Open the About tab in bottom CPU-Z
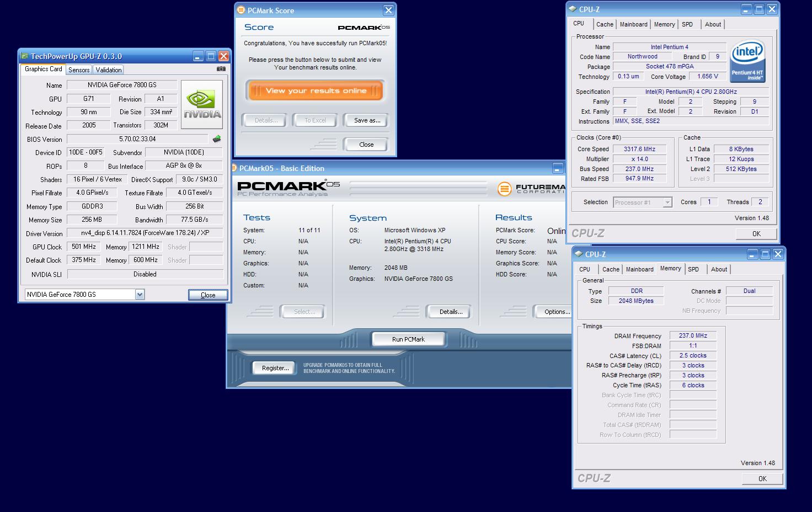812x512 pixels. point(719,269)
